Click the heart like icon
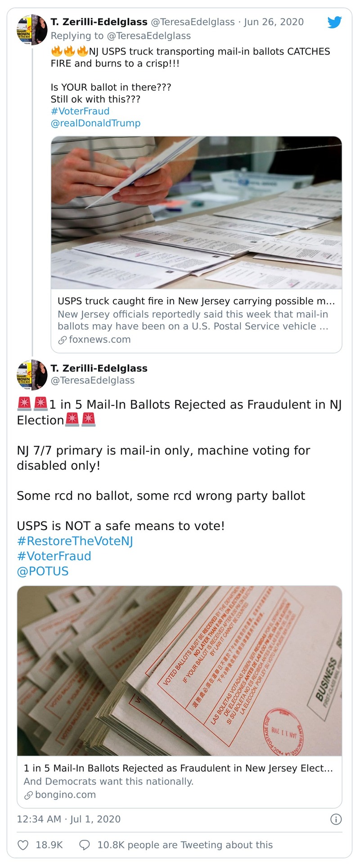360x868 pixels. point(23,845)
